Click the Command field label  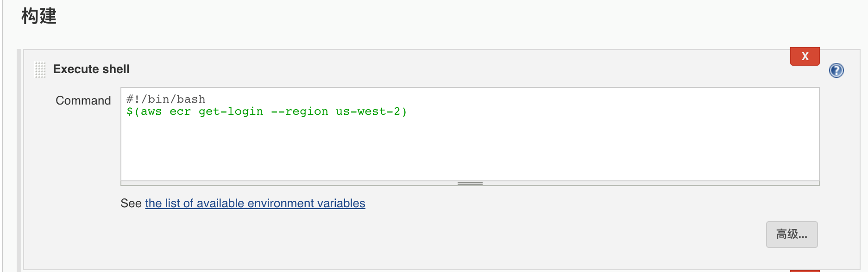83,100
